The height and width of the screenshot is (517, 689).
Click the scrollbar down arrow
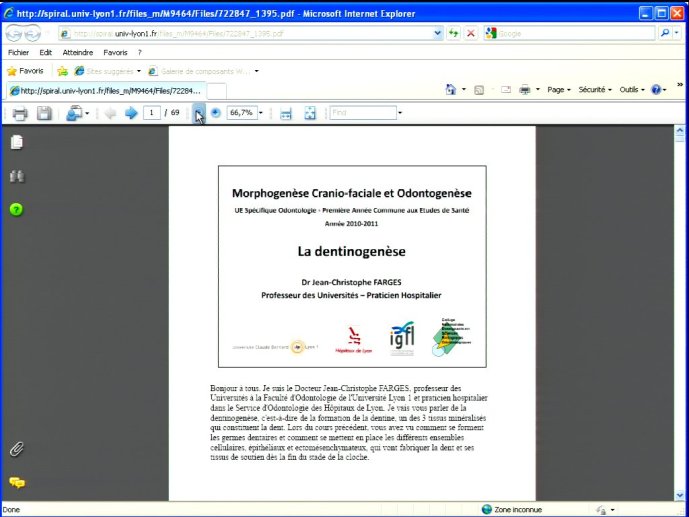tap(680, 495)
